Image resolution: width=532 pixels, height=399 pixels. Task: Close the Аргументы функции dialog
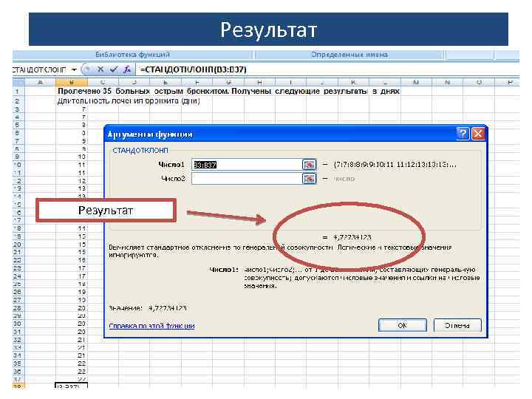click(478, 134)
